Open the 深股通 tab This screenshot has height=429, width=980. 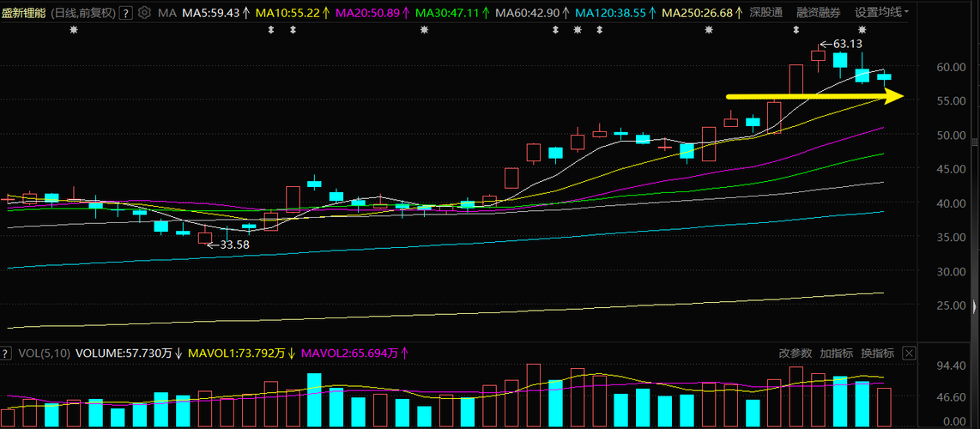[x=768, y=13]
